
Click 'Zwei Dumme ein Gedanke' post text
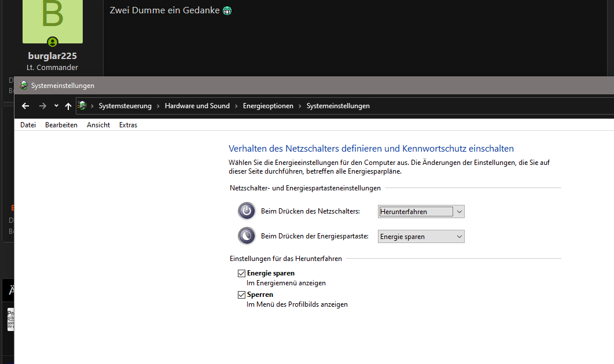pyautogui.click(x=164, y=10)
